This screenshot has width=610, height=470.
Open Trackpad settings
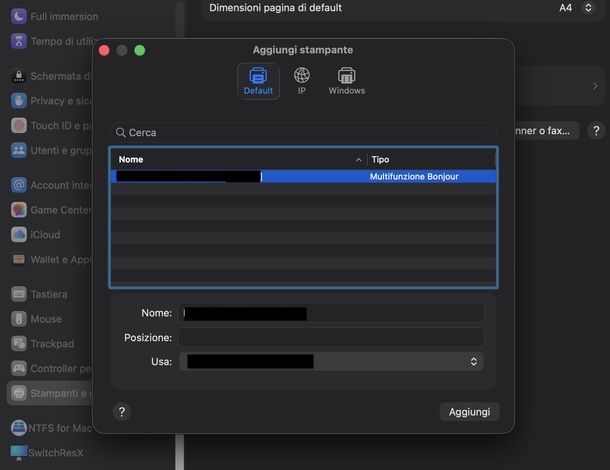pos(42,344)
